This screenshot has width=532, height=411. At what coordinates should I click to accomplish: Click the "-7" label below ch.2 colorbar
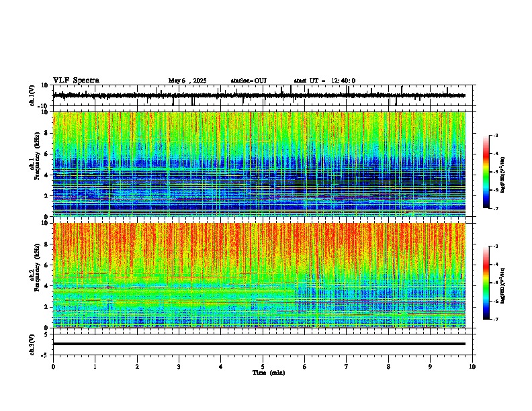[495, 319]
